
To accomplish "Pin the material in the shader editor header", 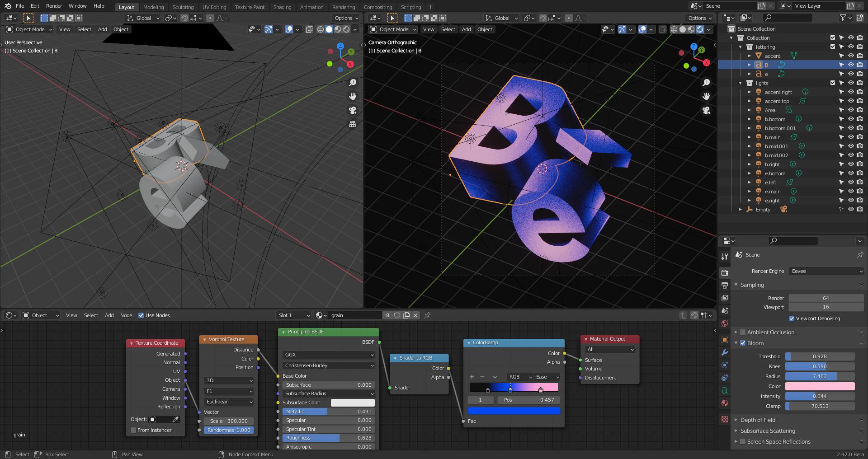I will [427, 315].
